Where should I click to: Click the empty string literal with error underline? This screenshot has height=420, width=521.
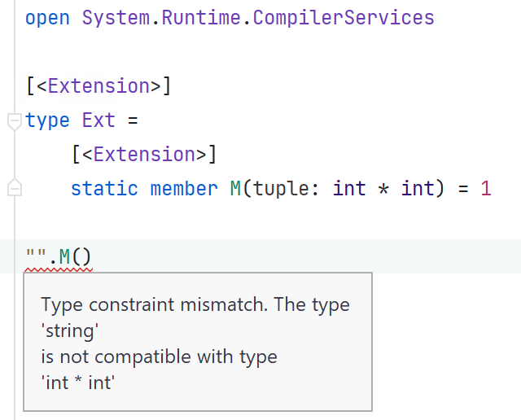click(36, 256)
